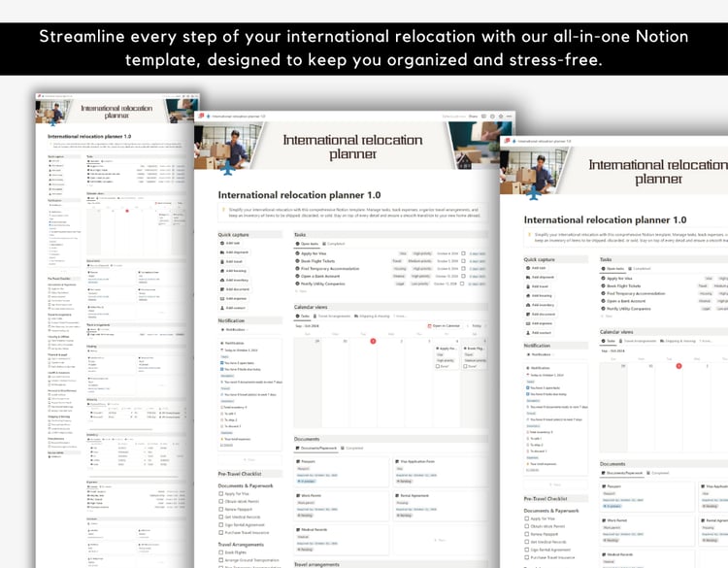Viewport: 728px width, 568px height.
Task: Open Documents/Paperwork tab in middle window
Action: tap(316, 449)
